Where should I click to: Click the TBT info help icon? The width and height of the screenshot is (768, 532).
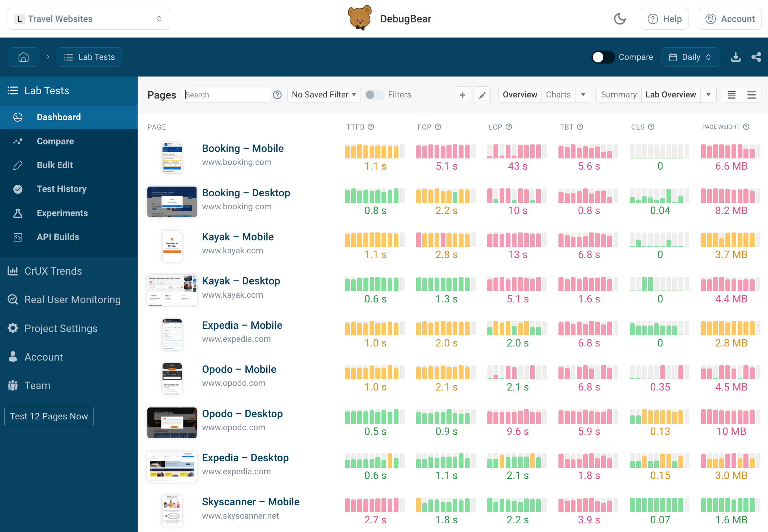(580, 127)
